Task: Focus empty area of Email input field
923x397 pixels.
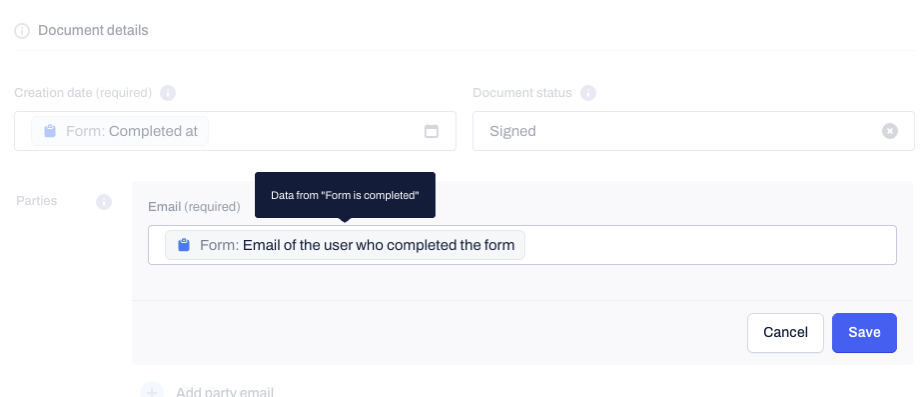Action: 709,245
